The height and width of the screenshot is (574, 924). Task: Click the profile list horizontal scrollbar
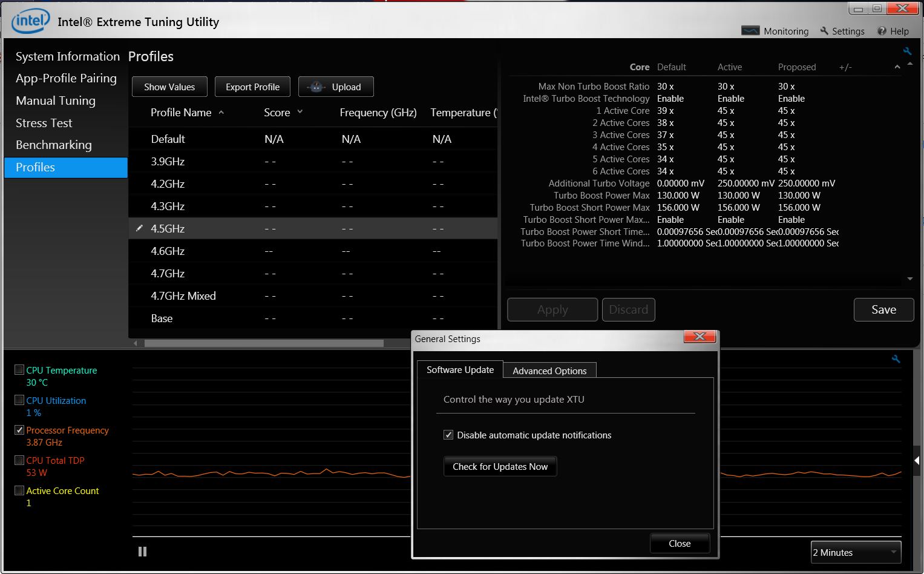coord(264,343)
